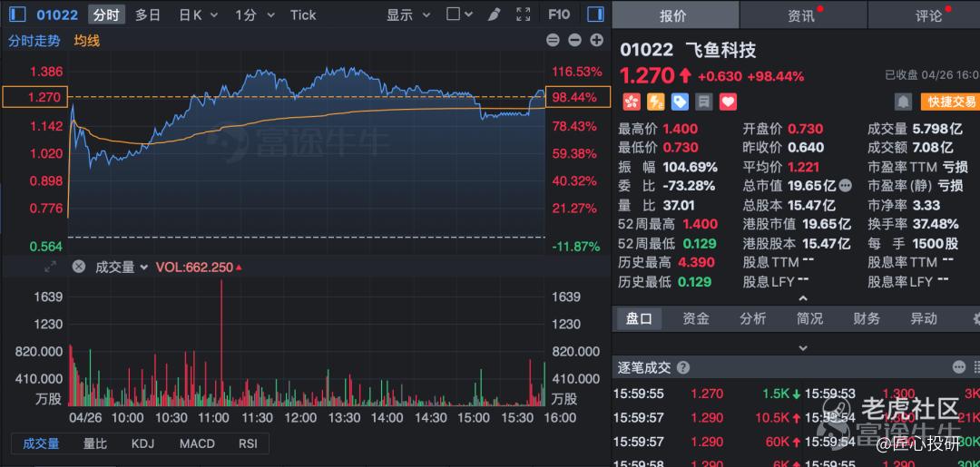
Task: Expand the volume sub-chart panel
Action: coord(50,268)
